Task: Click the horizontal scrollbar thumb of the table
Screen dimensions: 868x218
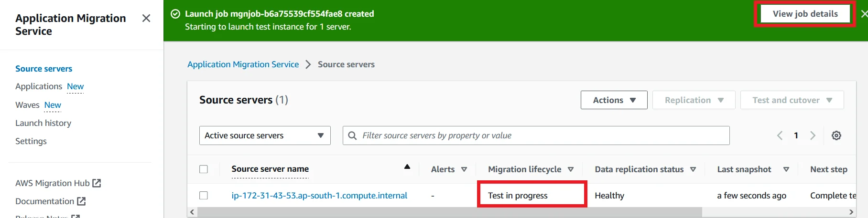Action: coord(449,212)
